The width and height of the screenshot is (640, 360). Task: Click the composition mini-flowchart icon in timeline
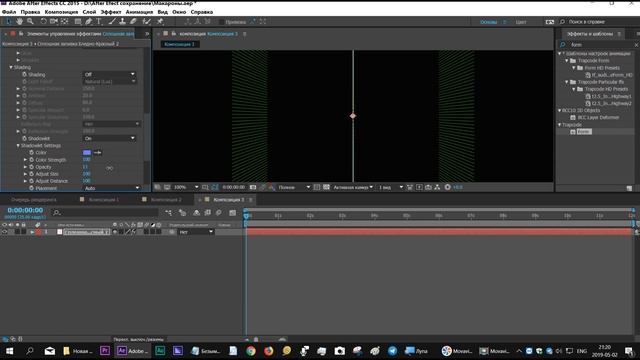169,213
